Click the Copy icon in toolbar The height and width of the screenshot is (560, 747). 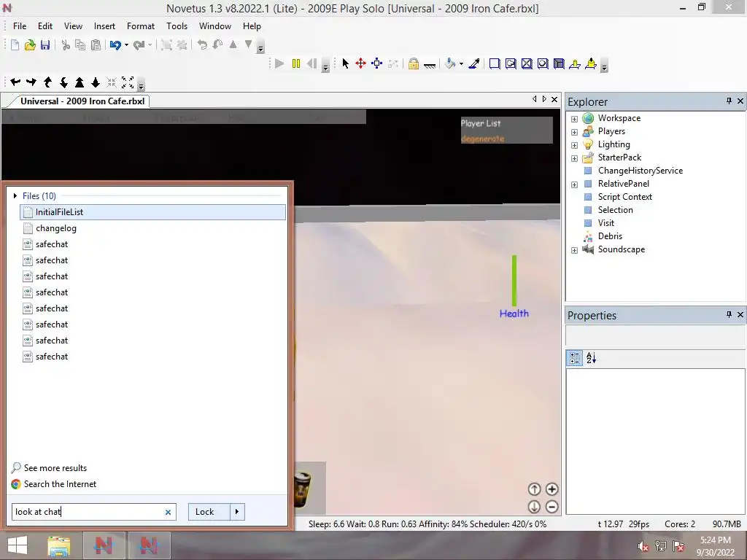coord(80,45)
